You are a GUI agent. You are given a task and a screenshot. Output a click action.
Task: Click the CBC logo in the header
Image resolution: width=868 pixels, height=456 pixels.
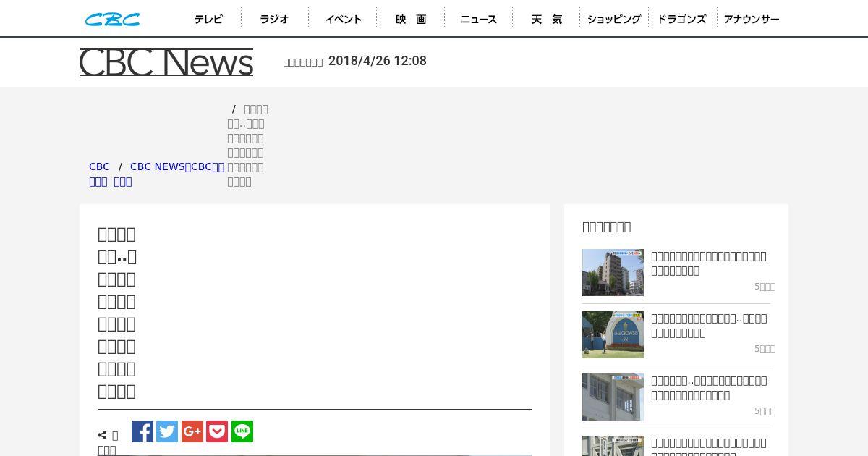pos(112,20)
